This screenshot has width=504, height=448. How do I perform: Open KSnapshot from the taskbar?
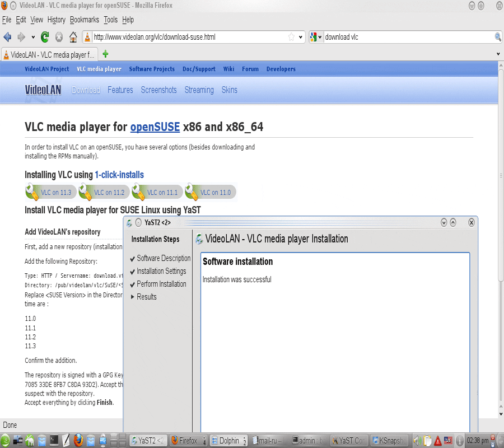coord(389,440)
